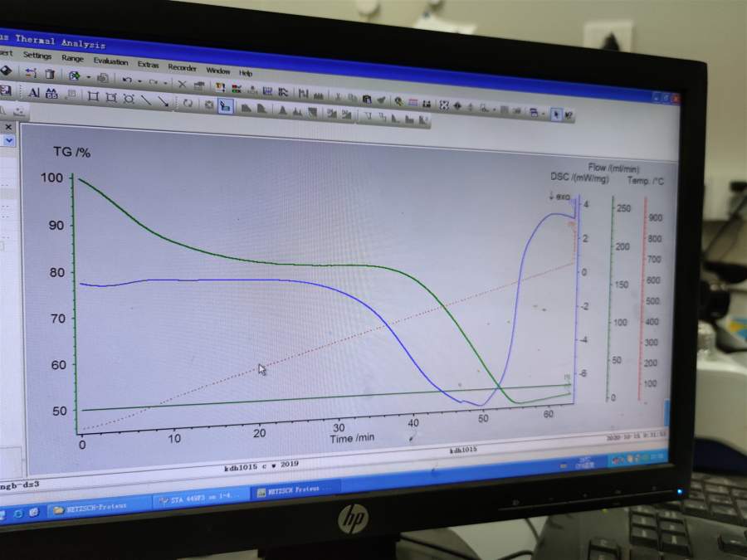The image size is (747, 560).
Task: Click the undo arrow icon
Action: (x=127, y=80)
